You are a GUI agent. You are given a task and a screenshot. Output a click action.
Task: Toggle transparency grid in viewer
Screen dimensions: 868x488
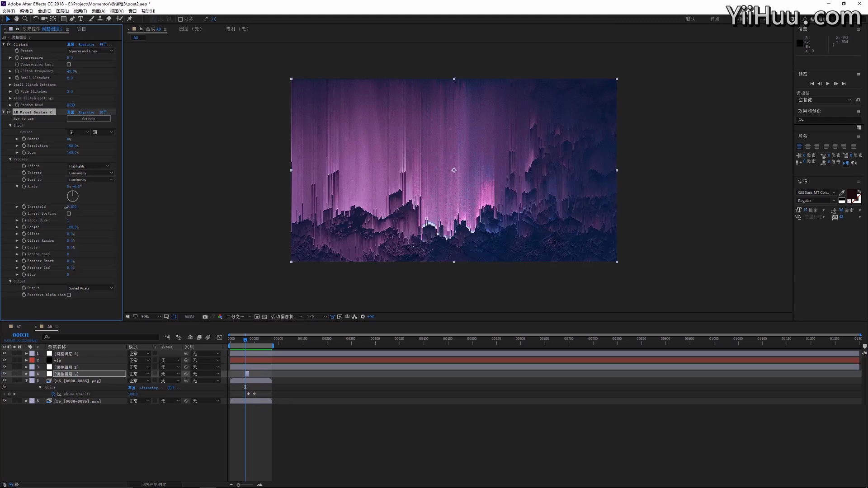(x=264, y=317)
